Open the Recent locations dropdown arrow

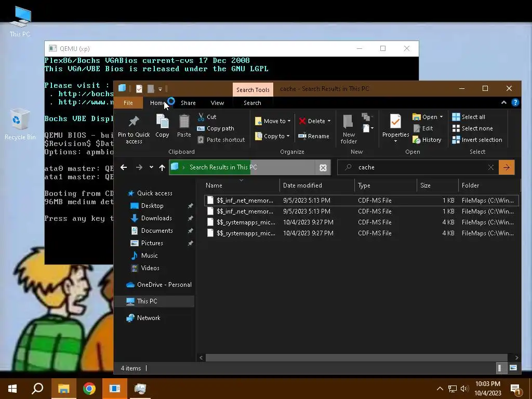pos(151,167)
